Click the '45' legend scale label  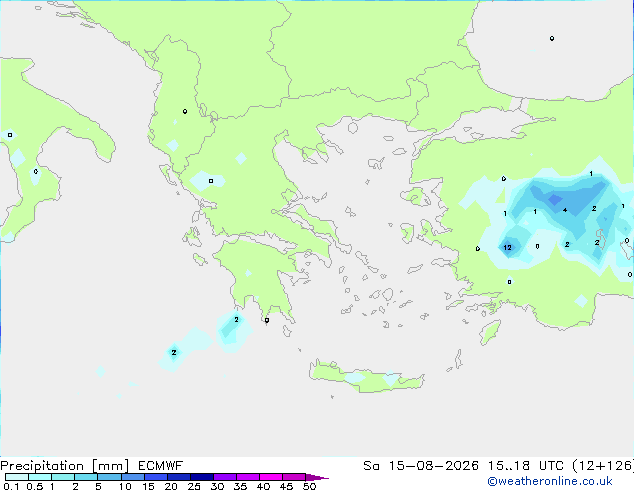[286, 486]
